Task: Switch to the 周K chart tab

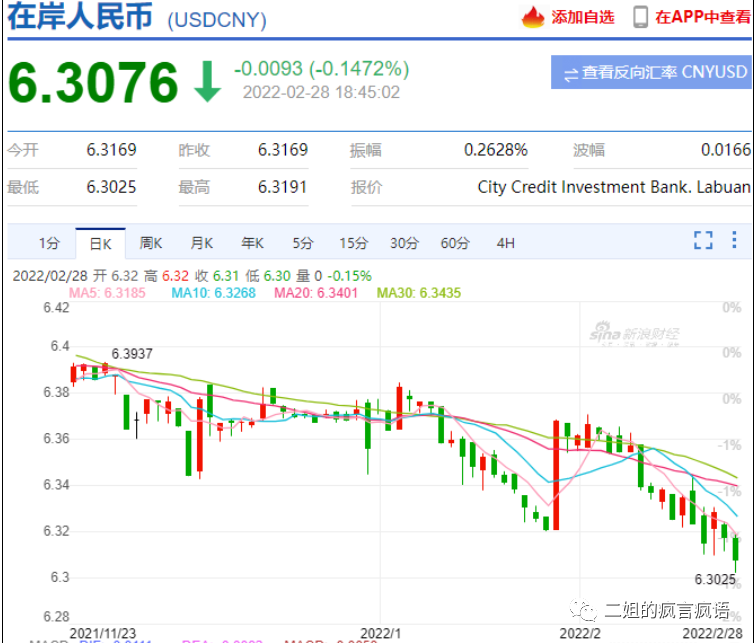Action: pos(151,243)
